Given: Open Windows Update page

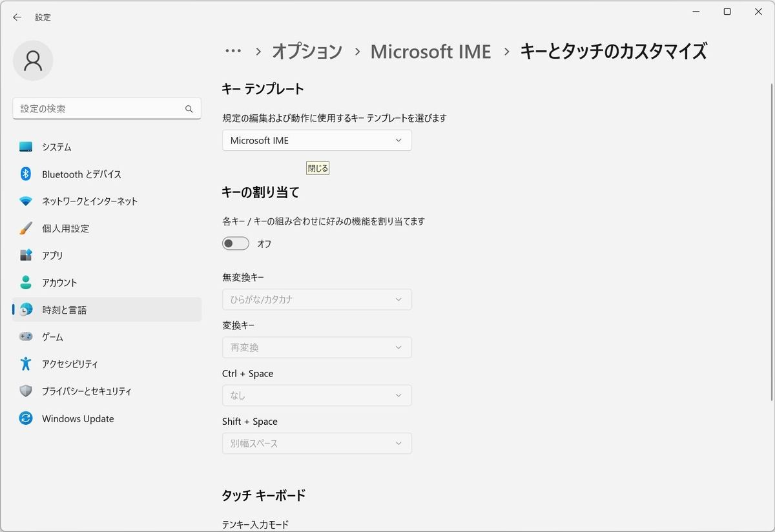Looking at the screenshot, I should coord(107,418).
